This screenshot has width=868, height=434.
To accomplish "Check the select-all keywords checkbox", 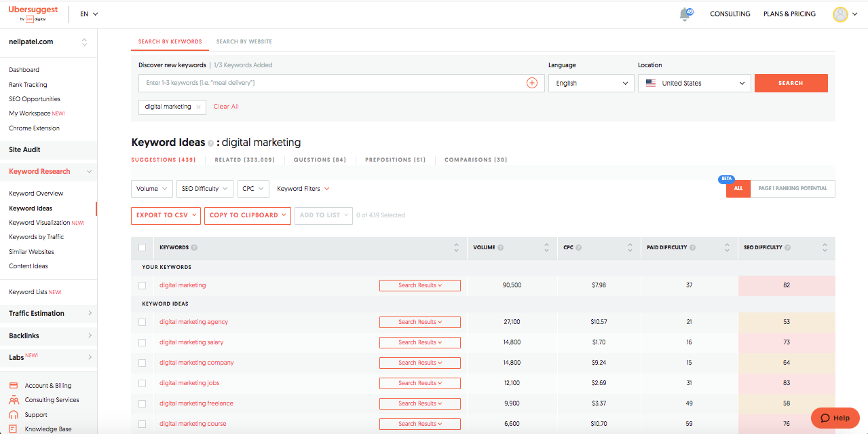I will (142, 248).
